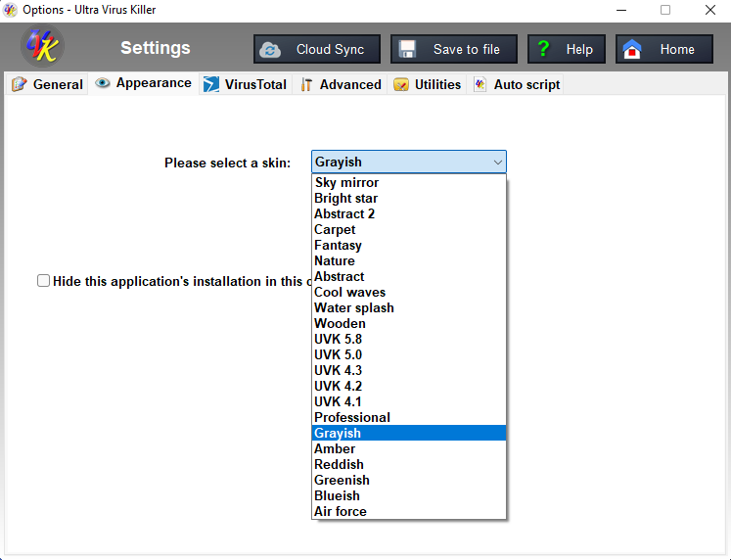731x560 pixels.
Task: Click the Appearance tab eye icon
Action: click(x=103, y=83)
